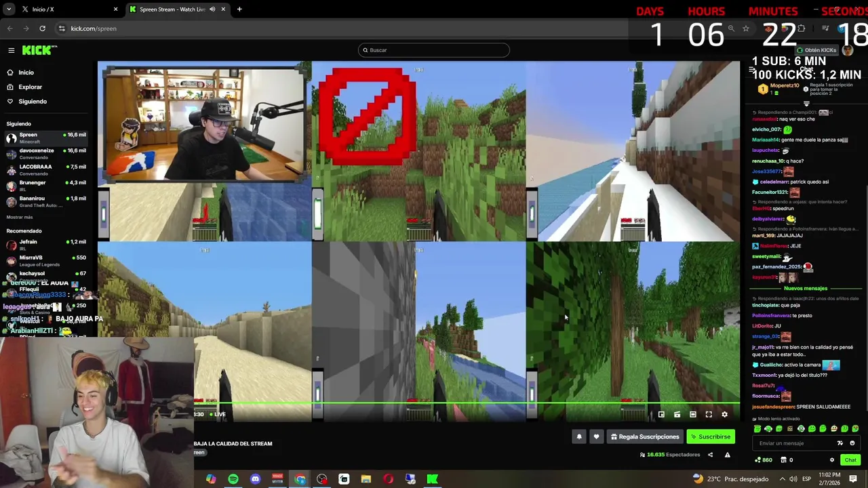Click Regala Suscripciones
Viewport: 868px width, 488px height.
coord(645,437)
